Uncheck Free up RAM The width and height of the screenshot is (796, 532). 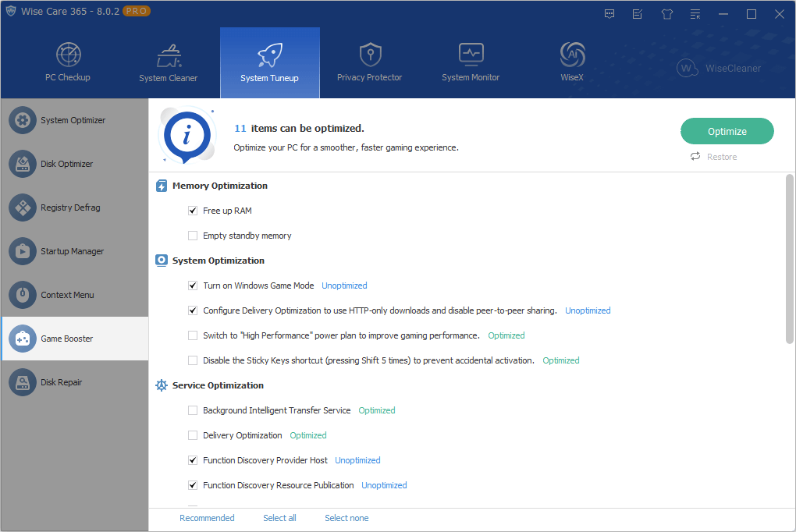click(193, 211)
